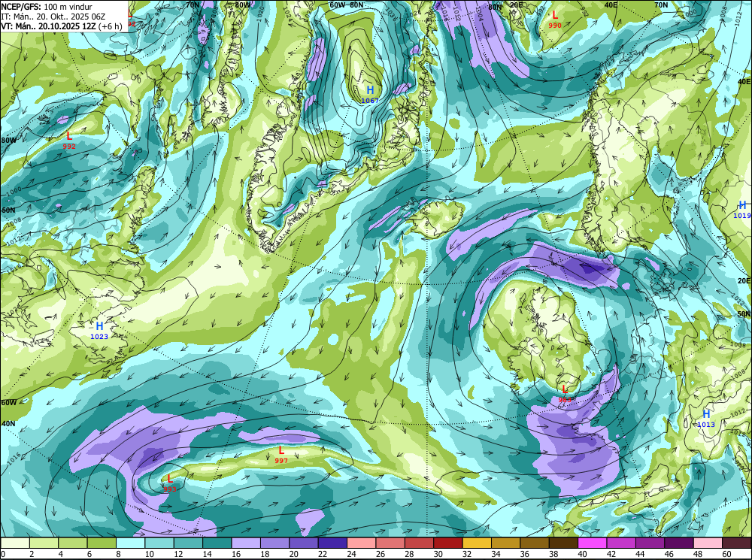This screenshot has height=560, width=752.
Task: Select the 6–8 m/s olive green legend swatch
Action: coord(102,543)
